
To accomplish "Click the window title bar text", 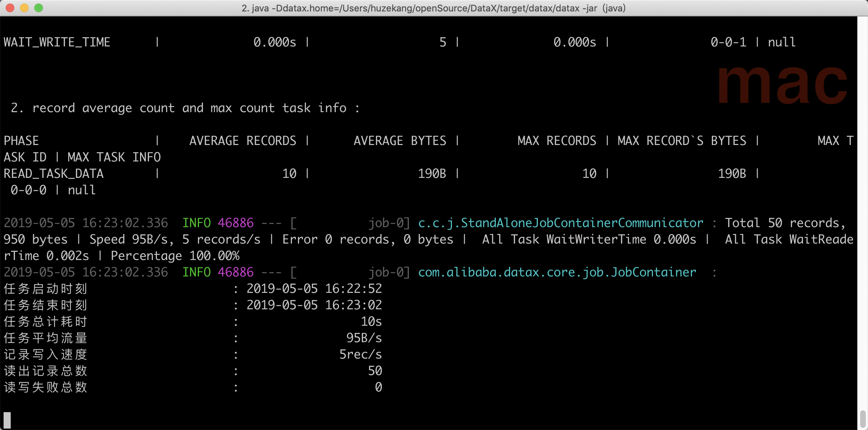I will click(433, 8).
